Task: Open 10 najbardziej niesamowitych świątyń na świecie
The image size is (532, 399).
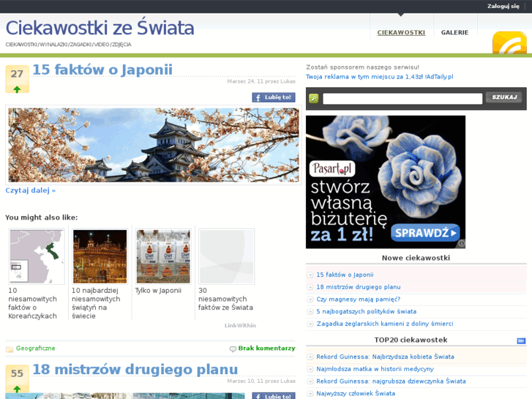Action: click(96, 303)
